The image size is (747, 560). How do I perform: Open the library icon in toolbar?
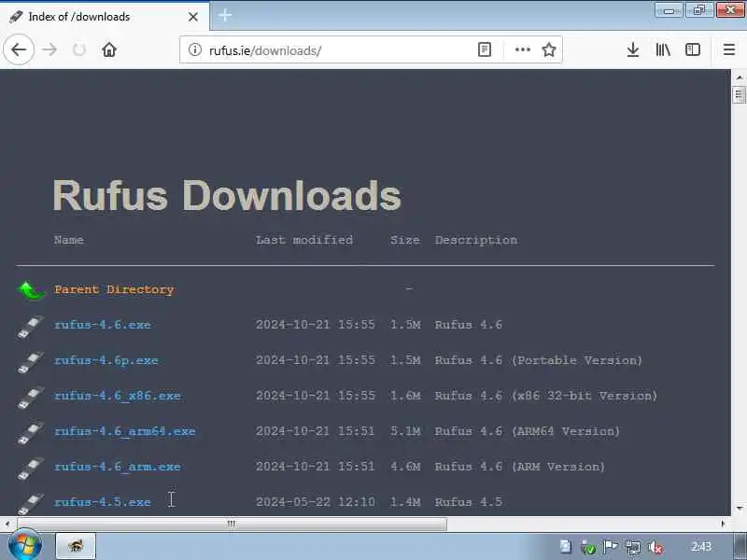tap(663, 49)
